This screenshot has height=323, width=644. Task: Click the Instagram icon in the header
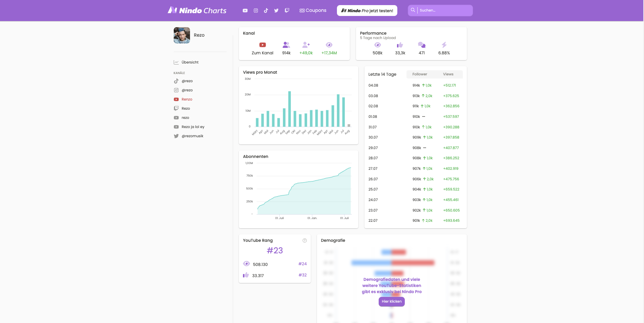255,11
